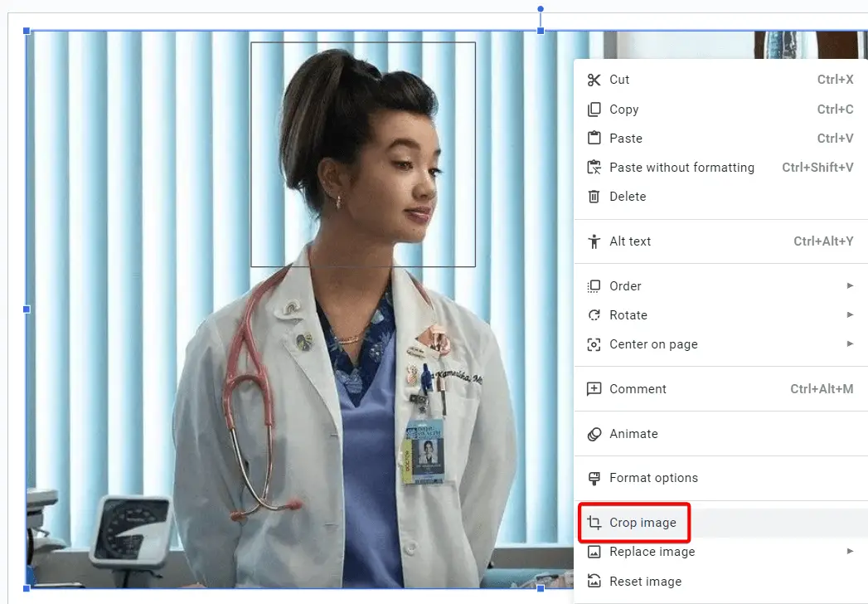
Task: Select Center on page entry
Action: (x=720, y=344)
